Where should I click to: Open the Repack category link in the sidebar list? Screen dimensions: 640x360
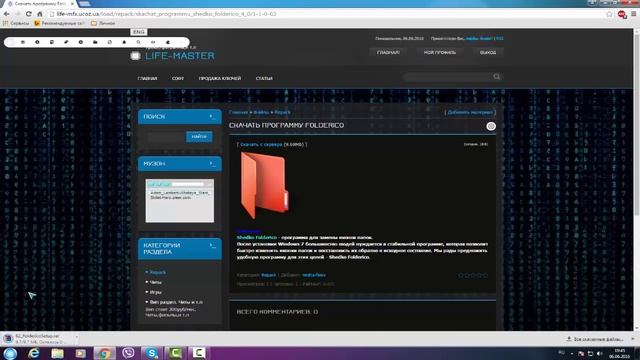click(x=158, y=272)
